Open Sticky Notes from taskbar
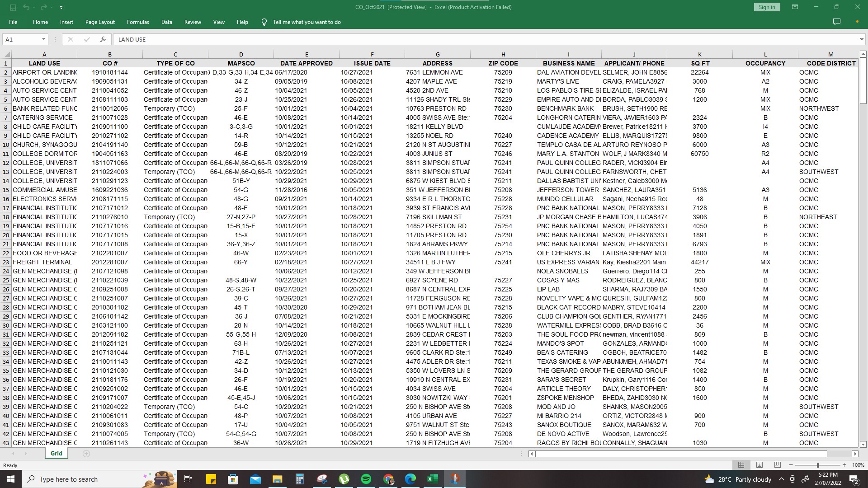 click(x=211, y=479)
